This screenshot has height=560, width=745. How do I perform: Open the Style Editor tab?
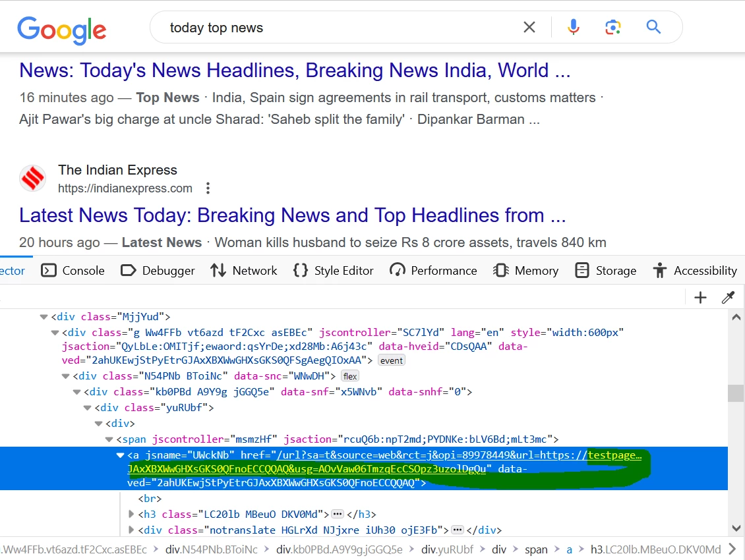tap(333, 270)
